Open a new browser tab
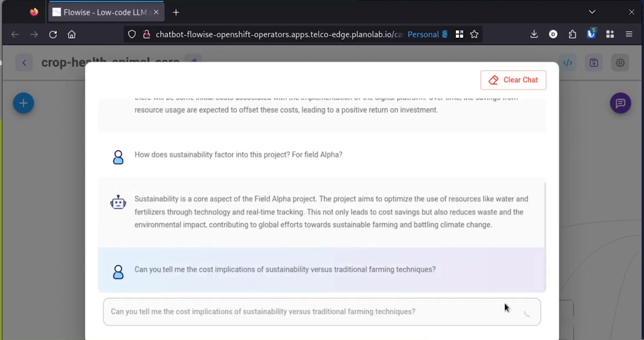 click(176, 12)
